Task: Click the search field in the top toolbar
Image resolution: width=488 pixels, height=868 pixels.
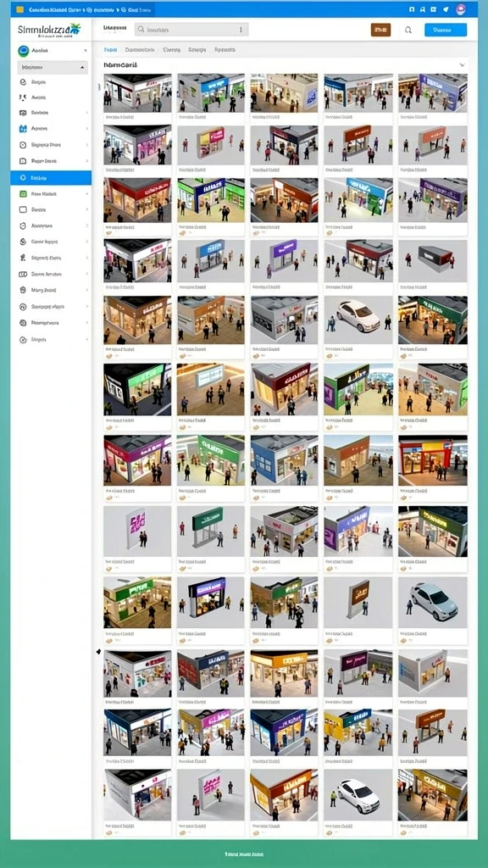Action: point(191,30)
